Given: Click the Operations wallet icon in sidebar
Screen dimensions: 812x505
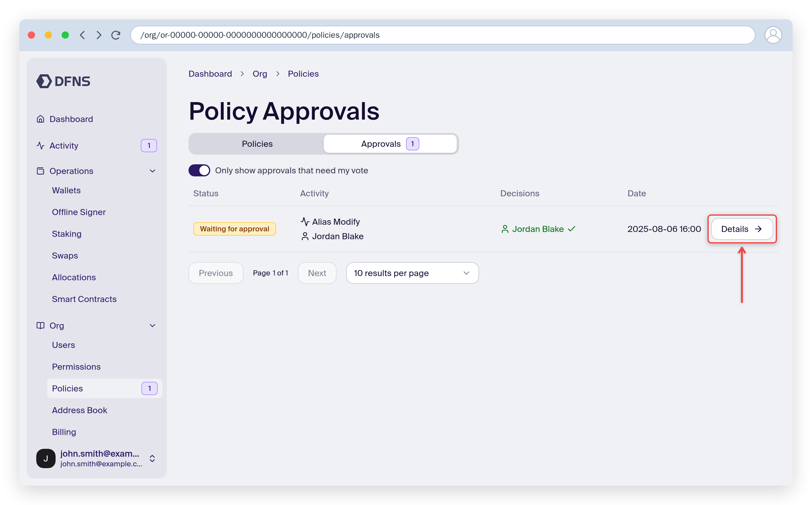Looking at the screenshot, I should pos(40,171).
